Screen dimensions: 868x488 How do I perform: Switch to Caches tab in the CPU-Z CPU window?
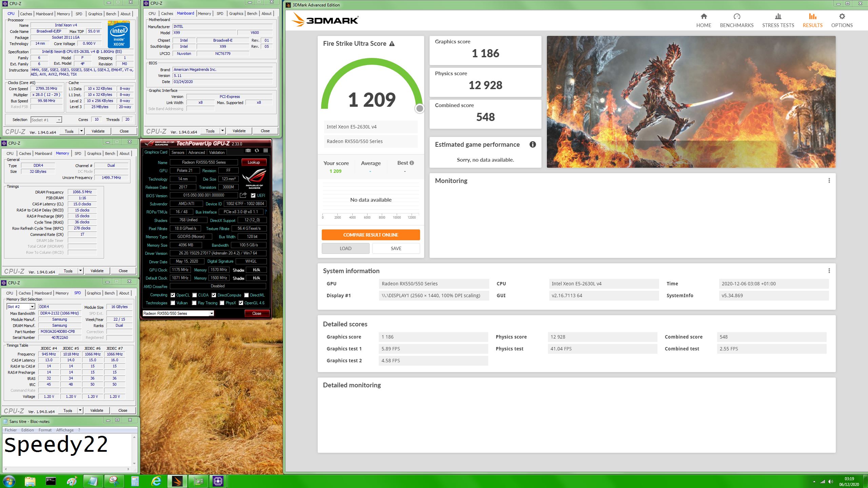click(x=26, y=14)
